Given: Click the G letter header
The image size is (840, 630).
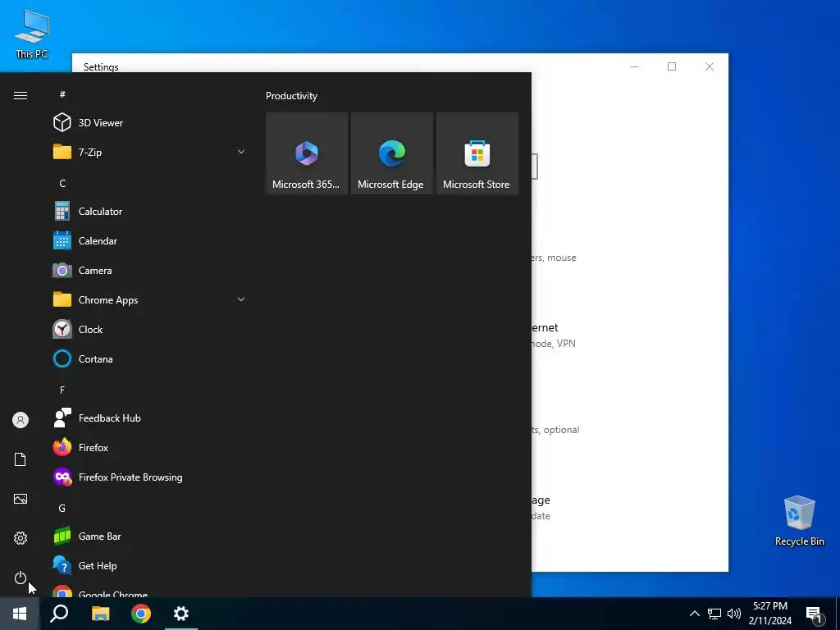Looking at the screenshot, I should tap(62, 508).
